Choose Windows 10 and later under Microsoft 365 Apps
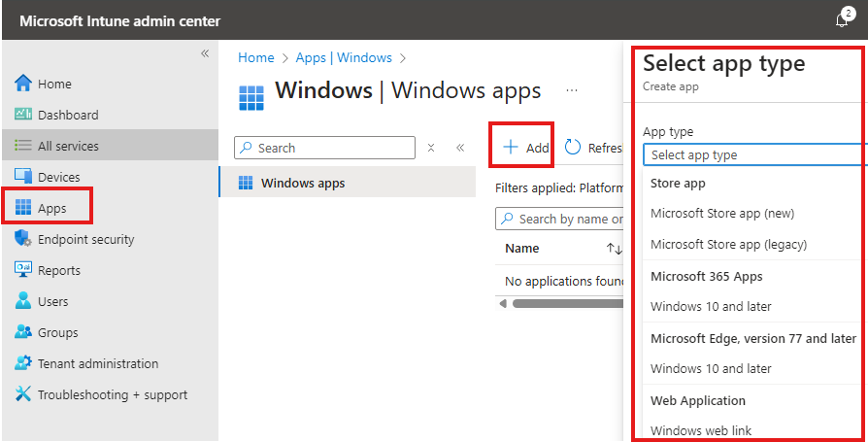 tap(711, 306)
